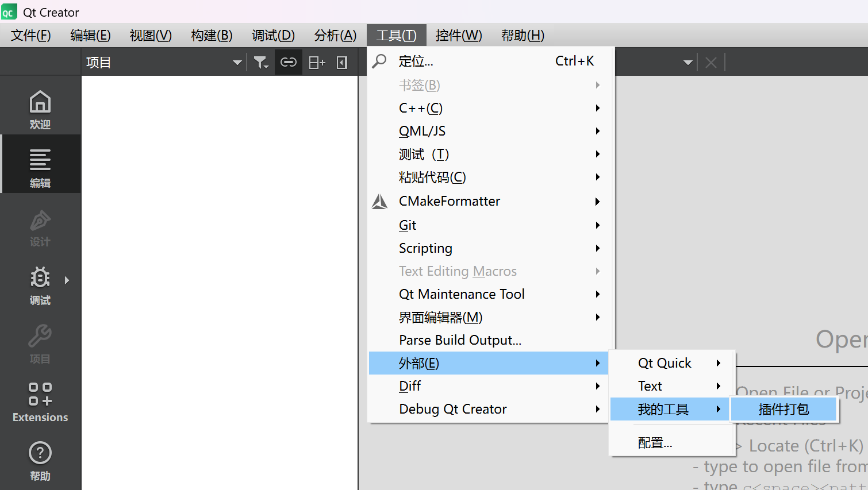
Task: Click the Qt Creator logo icon
Action: pyautogui.click(x=9, y=12)
